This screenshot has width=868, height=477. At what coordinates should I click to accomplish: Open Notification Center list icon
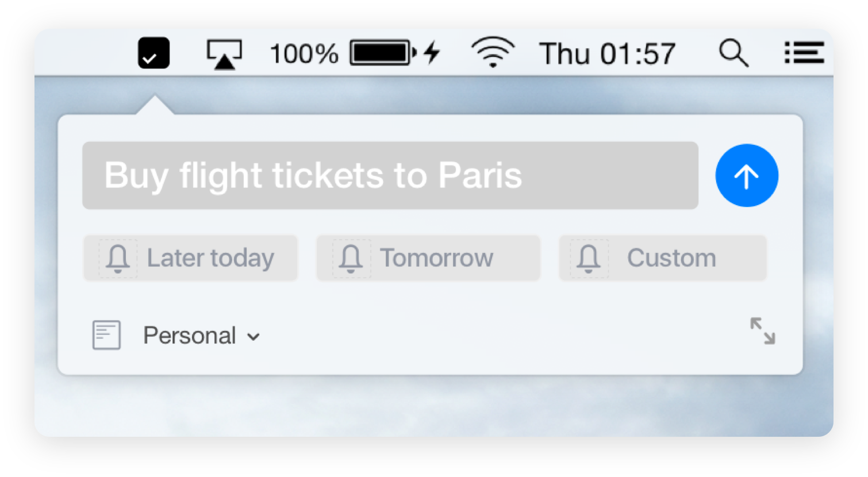(x=804, y=53)
